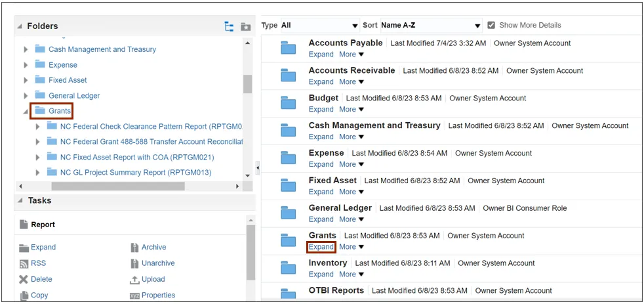Click the favorites folder icon in Folders header
Viewport: 644px width, 304px height.
pyautogui.click(x=245, y=26)
